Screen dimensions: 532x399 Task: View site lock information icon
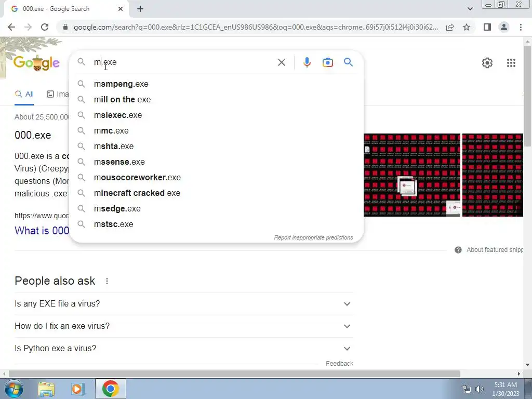click(65, 27)
